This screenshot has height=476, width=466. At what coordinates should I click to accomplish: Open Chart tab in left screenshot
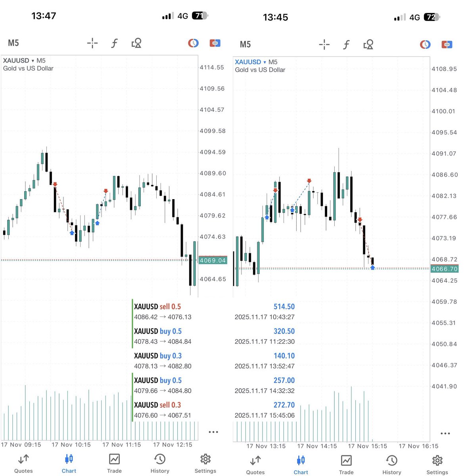pos(69,464)
